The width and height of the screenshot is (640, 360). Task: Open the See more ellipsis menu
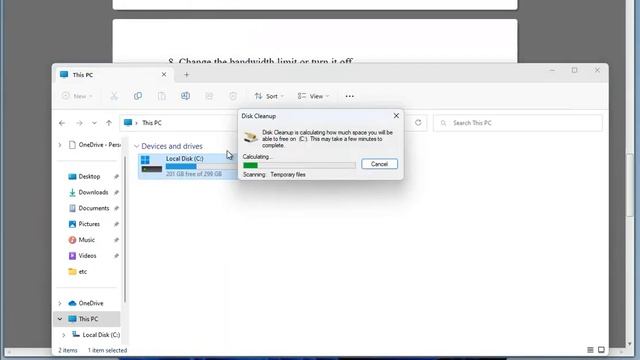click(349, 96)
